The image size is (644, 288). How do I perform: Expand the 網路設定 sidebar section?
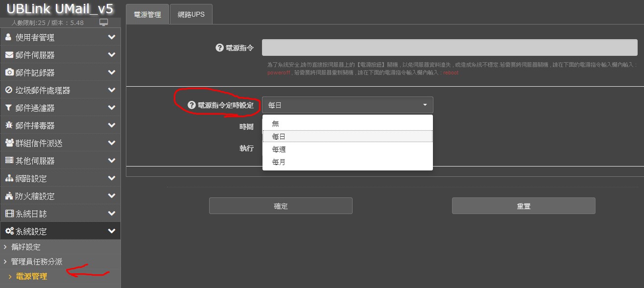click(112, 178)
